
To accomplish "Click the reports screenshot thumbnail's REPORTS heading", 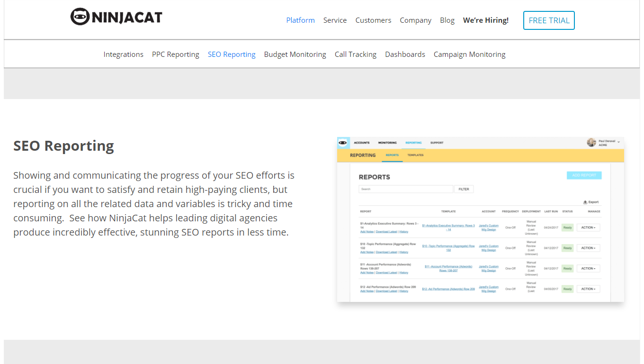I will coord(375,177).
